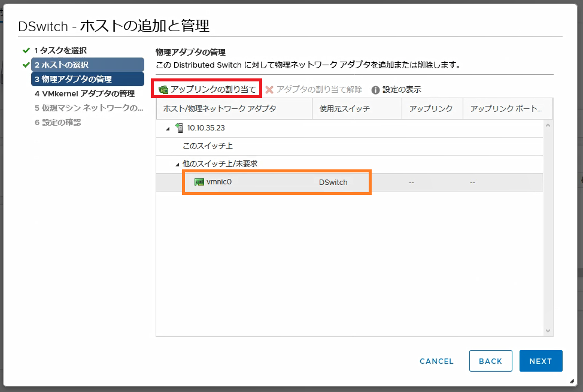This screenshot has height=392, width=583.
Task: Click the このスイッチ上 row
Action: pyautogui.click(x=349, y=146)
